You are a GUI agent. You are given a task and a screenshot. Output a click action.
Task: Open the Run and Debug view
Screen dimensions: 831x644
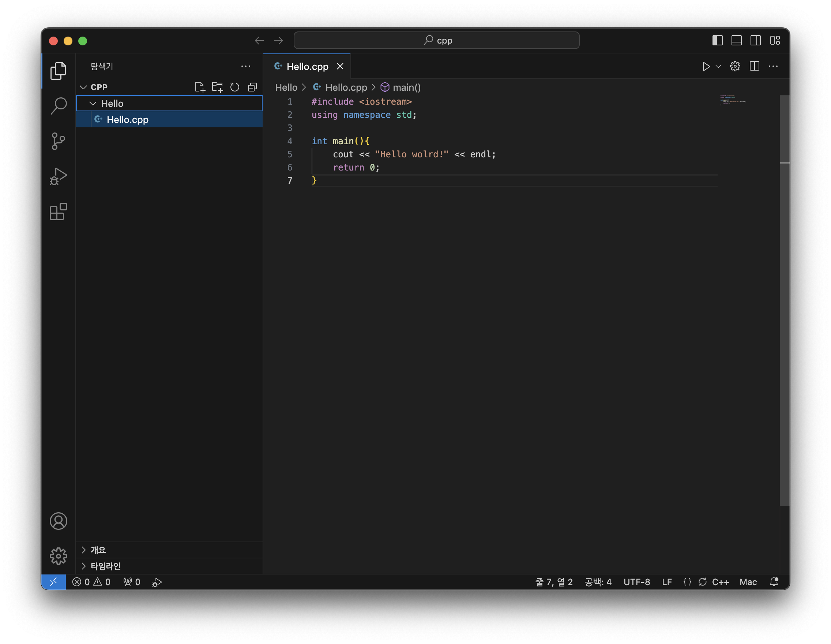tap(58, 176)
